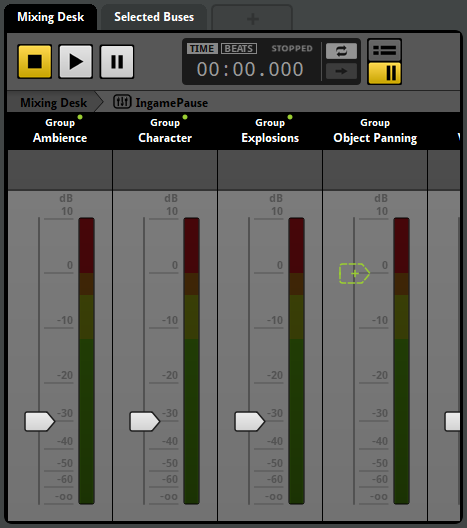Click the green dot on Ambience group
The image size is (467, 528).
coord(80,117)
